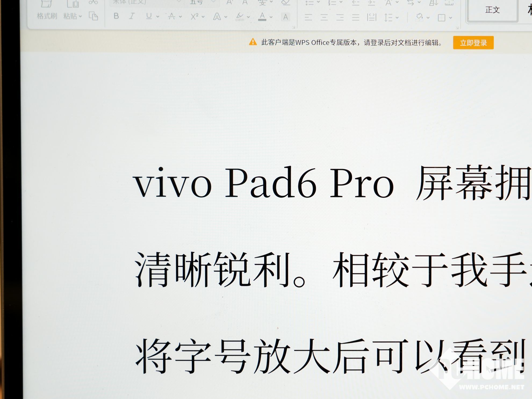The height and width of the screenshot is (399, 532).
Task: Click the 立即登录 login button
Action: [x=473, y=43]
